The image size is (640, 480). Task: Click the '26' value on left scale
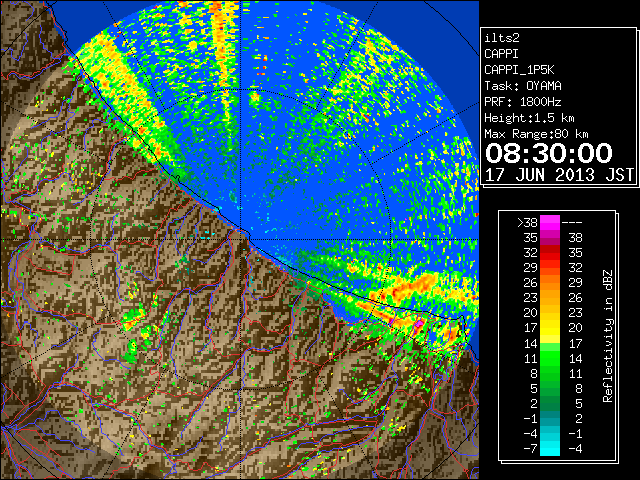tap(531, 283)
